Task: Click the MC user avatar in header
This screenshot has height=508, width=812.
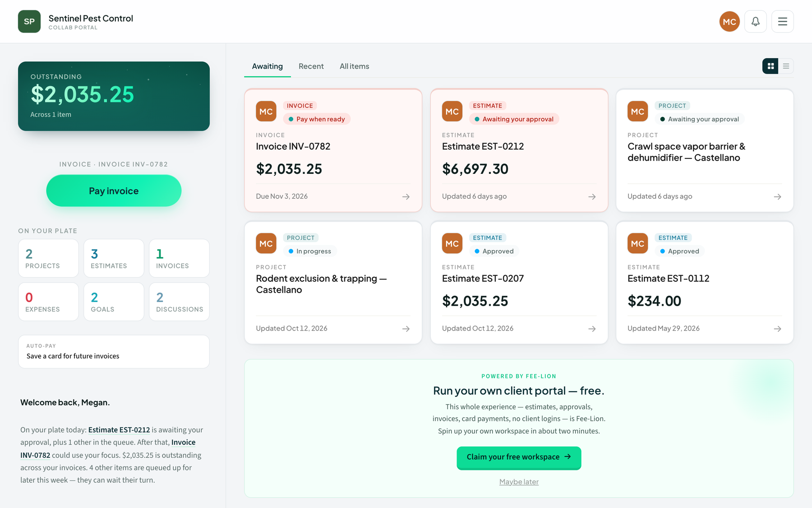Action: [729, 21]
